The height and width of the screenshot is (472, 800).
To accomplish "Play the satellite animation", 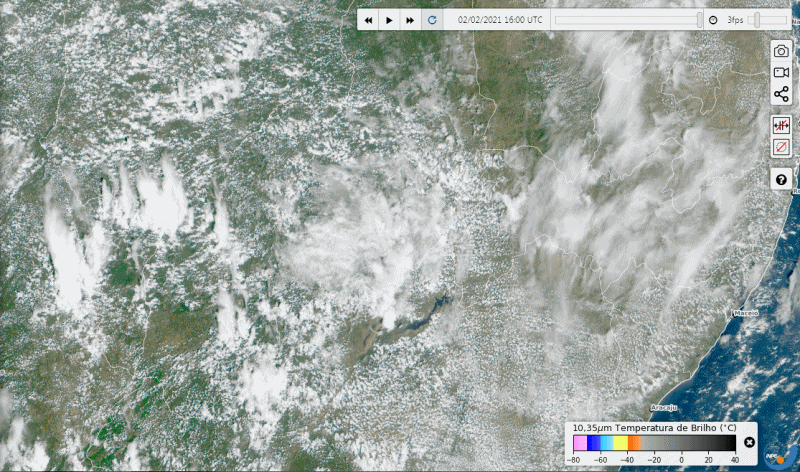I will [x=389, y=20].
